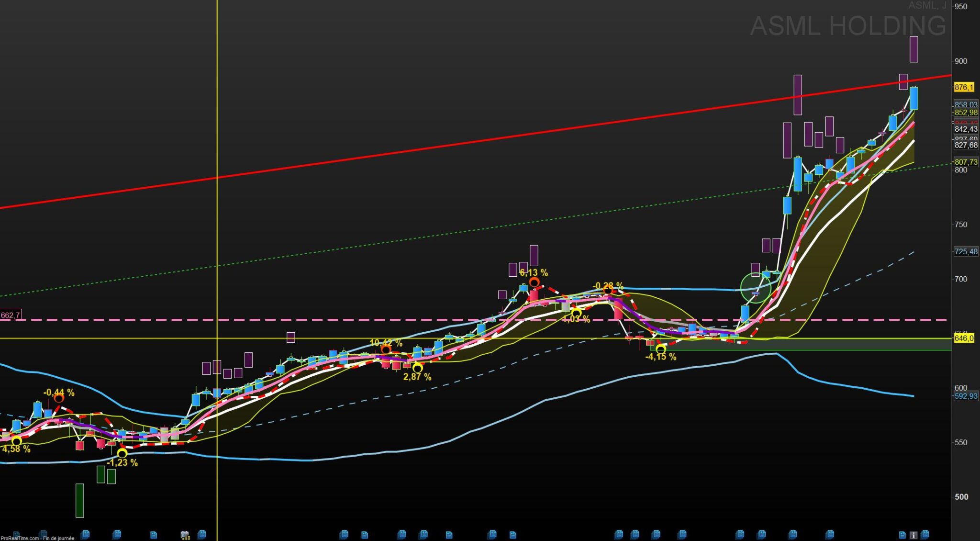This screenshot has width=980, height=541.
Task: Click the 592,93 lower band label
Action: click(x=966, y=396)
